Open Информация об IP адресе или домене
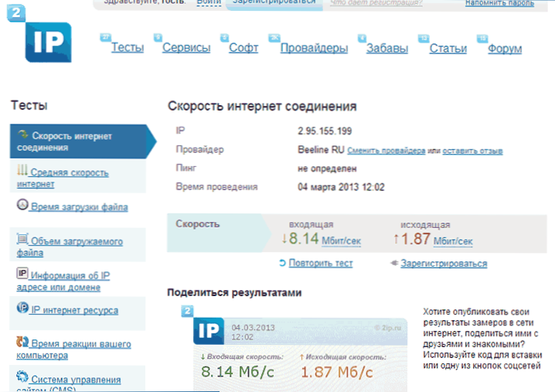 click(x=63, y=281)
